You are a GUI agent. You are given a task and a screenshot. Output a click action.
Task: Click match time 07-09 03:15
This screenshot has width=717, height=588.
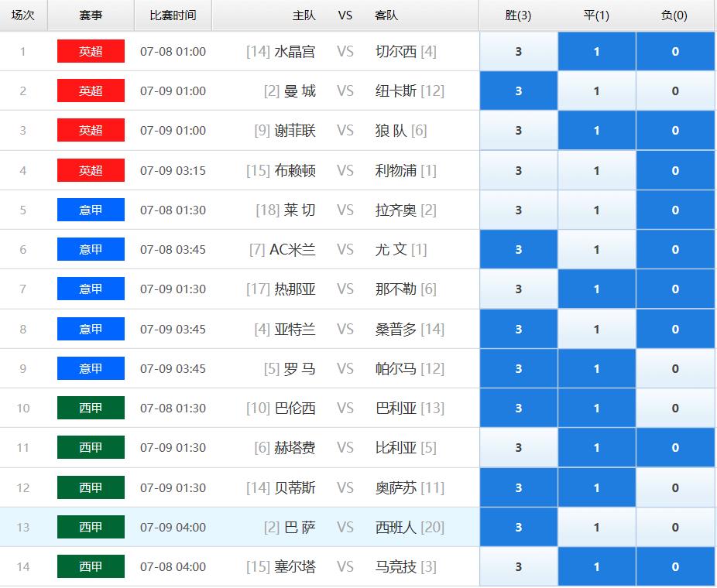point(173,170)
